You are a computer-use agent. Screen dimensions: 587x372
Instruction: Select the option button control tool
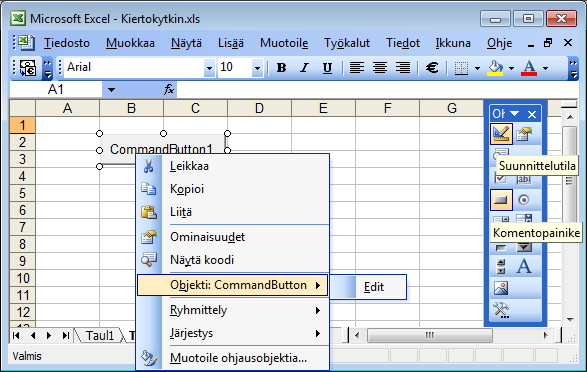[x=524, y=200]
